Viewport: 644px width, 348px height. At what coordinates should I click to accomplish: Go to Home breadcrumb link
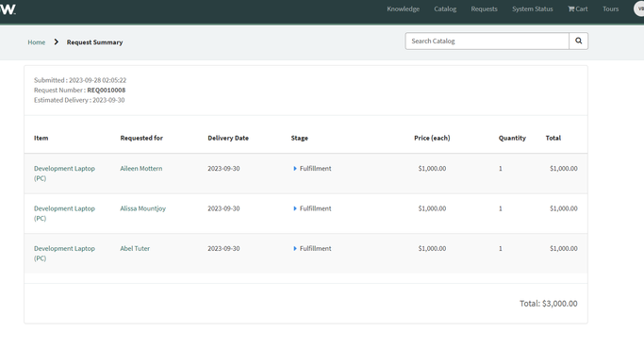pos(37,42)
